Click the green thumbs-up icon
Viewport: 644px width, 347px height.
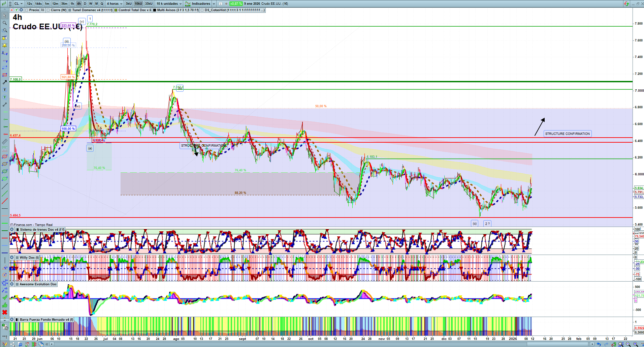[x=5, y=305]
